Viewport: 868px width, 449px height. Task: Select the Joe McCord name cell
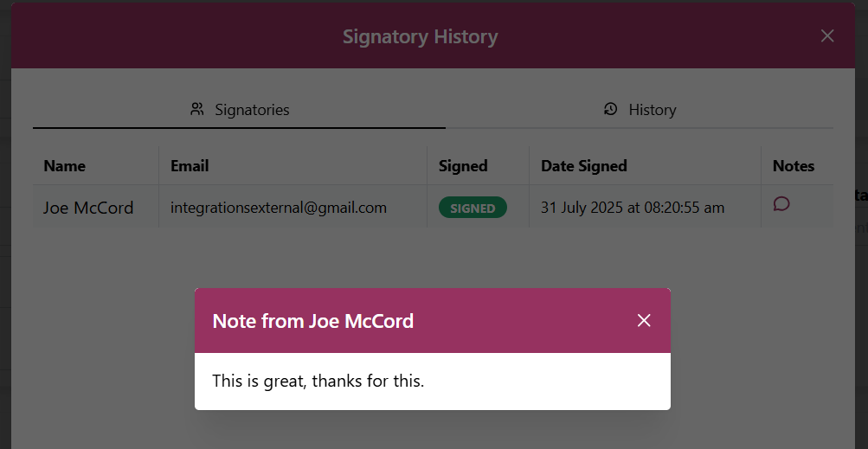(88, 208)
